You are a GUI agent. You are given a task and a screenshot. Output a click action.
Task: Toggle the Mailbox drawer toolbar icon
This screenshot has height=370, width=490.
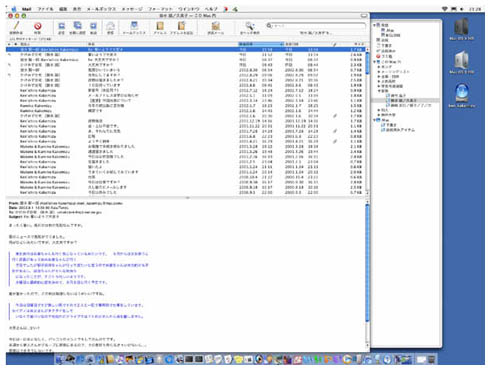pos(134,26)
